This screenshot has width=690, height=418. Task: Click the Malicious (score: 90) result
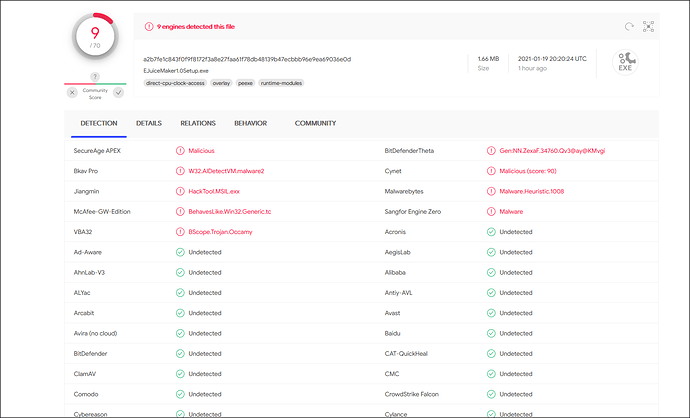[528, 171]
